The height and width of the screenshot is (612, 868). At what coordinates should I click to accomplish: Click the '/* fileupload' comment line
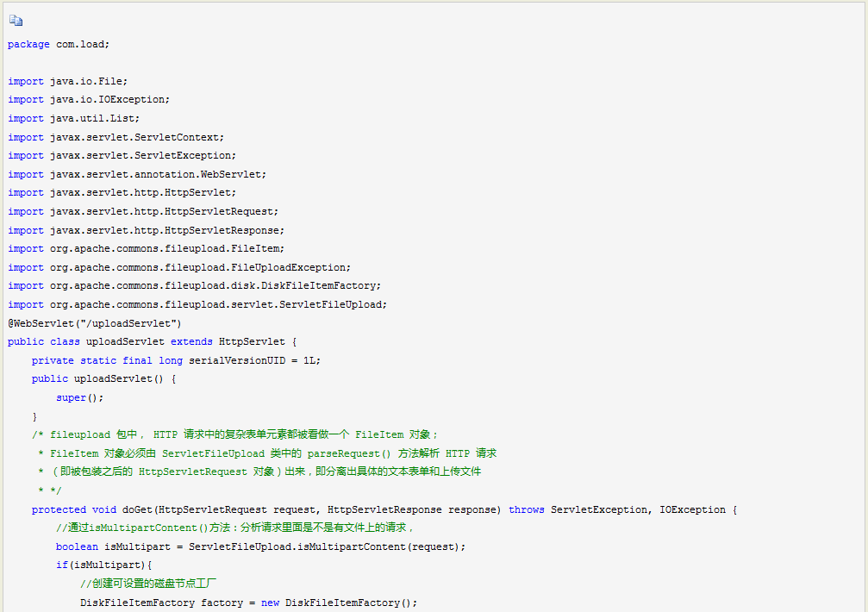click(x=235, y=434)
